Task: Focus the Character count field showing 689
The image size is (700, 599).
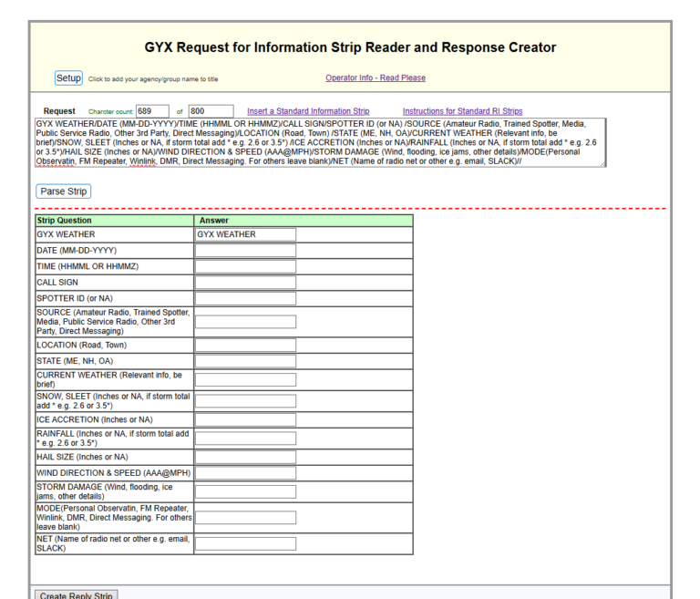Action: coord(152,111)
